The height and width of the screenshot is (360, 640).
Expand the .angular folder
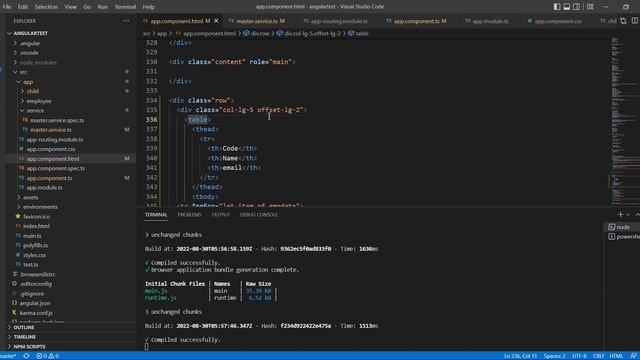(x=30, y=43)
